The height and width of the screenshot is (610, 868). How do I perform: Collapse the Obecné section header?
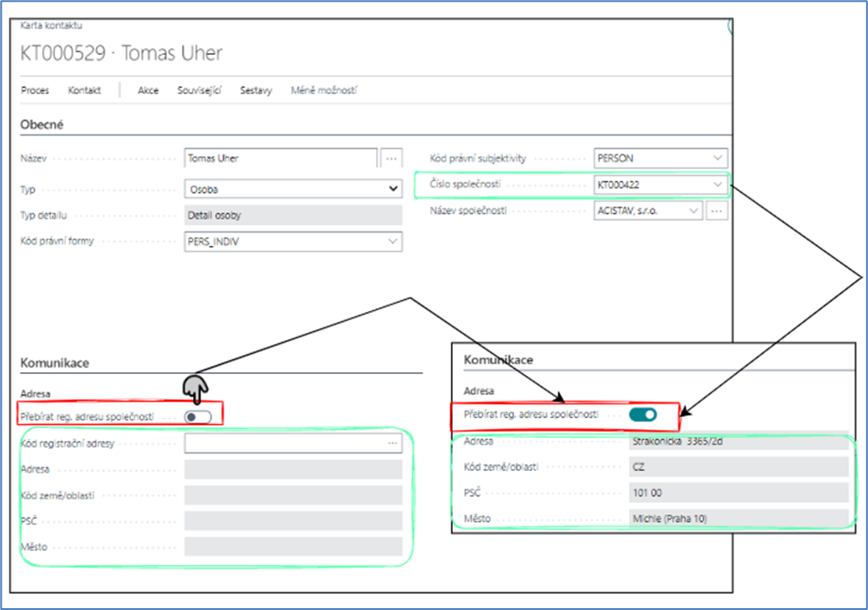click(x=41, y=124)
